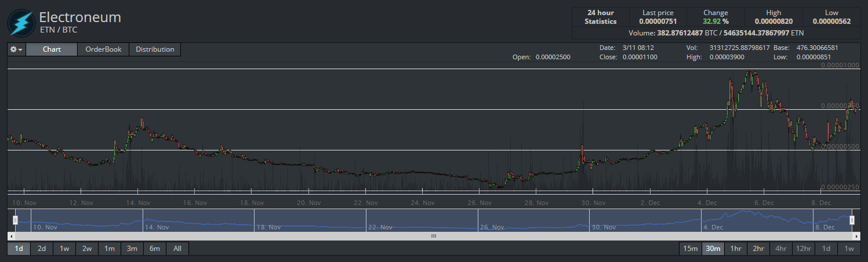This screenshot has height=262, width=868.
Task: Switch to the OrderBook tab
Action: (x=103, y=49)
